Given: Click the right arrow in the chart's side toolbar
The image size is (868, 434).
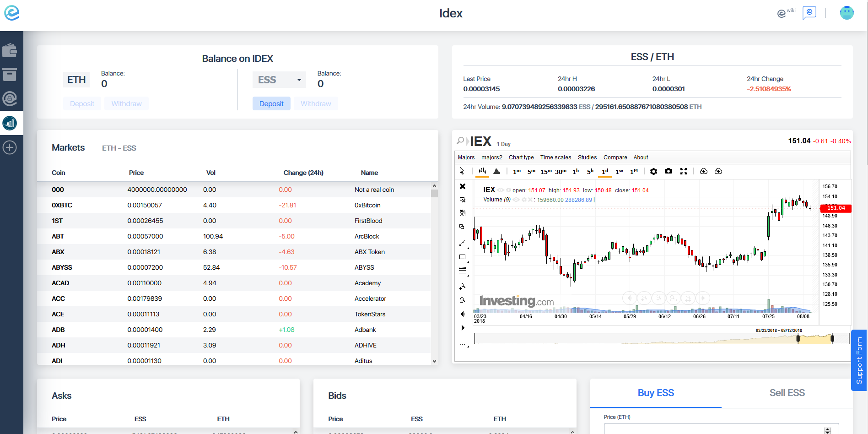Looking at the screenshot, I should click(x=463, y=328).
